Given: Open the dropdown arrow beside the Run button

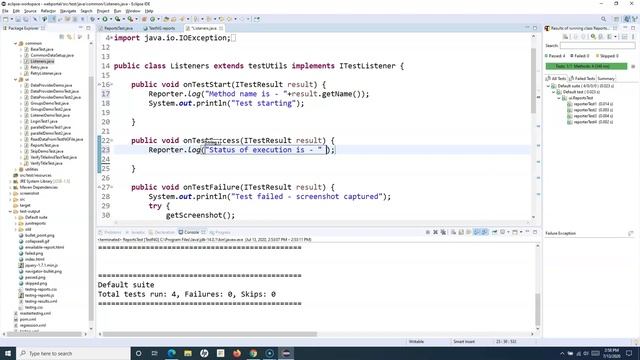Looking at the screenshot, I should point(111,19).
